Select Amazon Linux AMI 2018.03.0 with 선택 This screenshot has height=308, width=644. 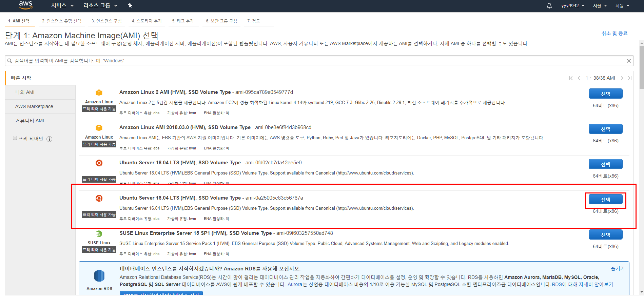point(606,129)
